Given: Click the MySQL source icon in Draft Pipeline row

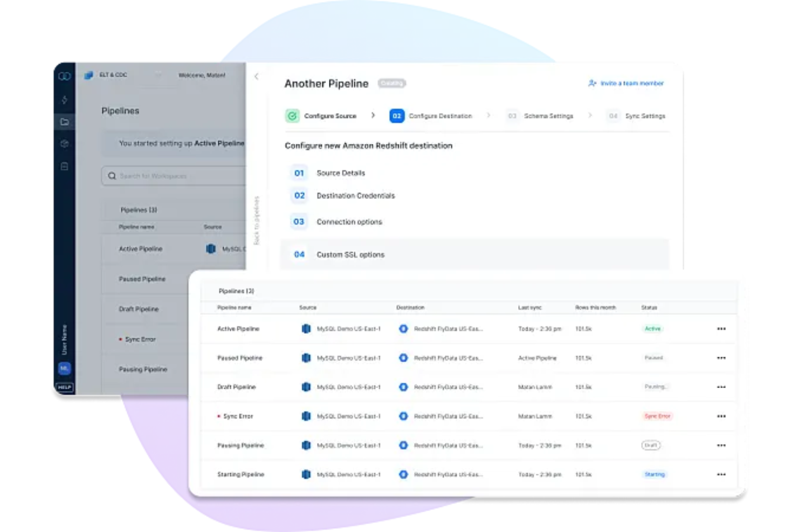Looking at the screenshot, I should click(306, 387).
